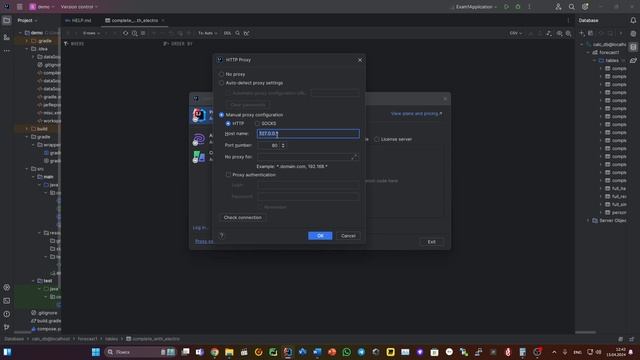Select the build.gradle file in tree
640x360 pixels.
(46, 321)
